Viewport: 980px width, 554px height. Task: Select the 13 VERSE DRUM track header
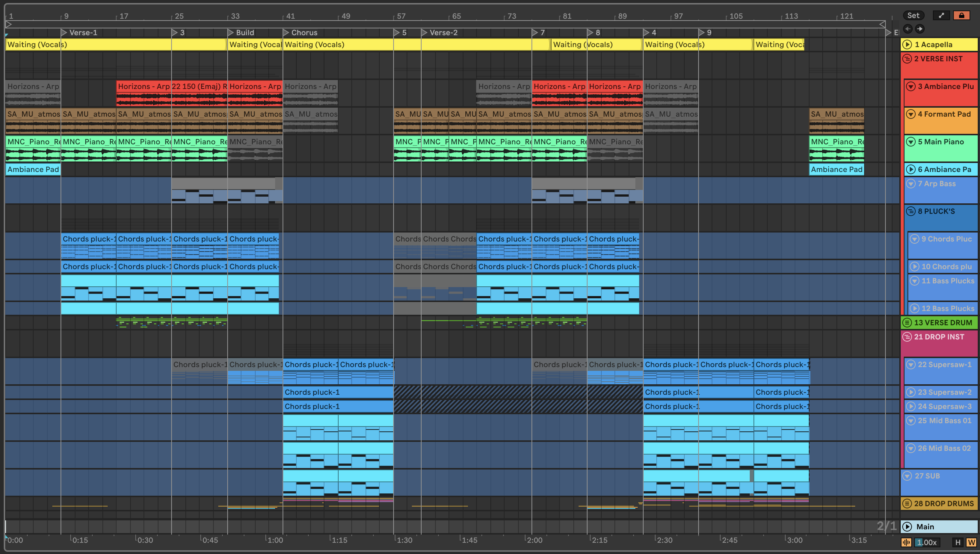943,323
